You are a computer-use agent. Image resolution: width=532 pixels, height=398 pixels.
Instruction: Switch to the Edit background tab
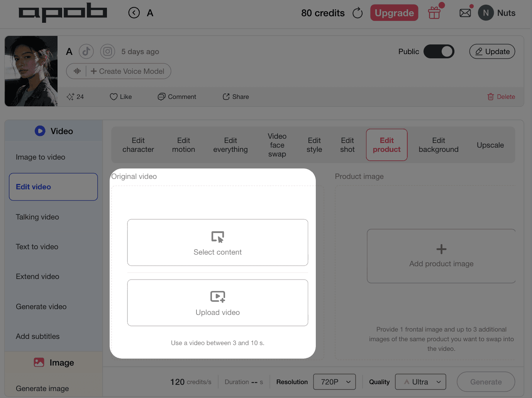439,145
